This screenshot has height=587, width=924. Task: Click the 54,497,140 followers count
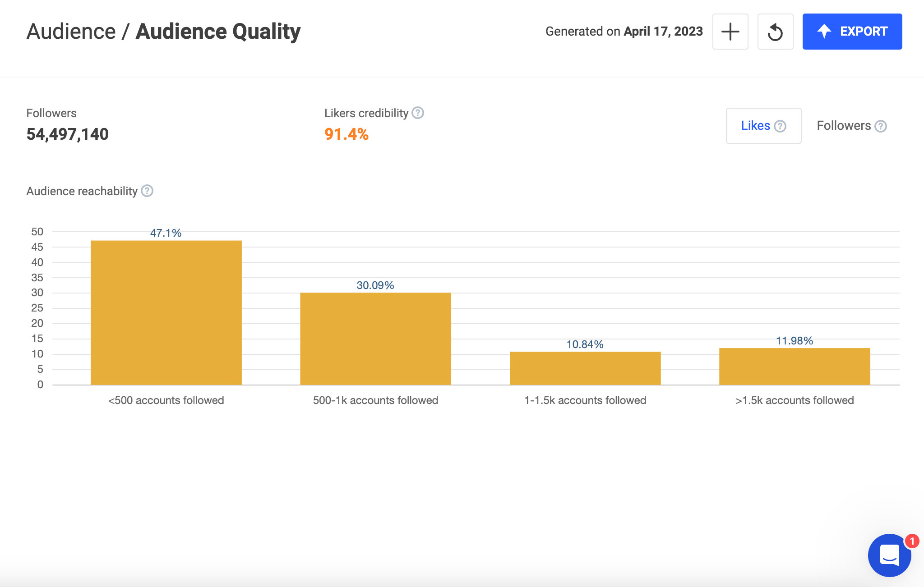[68, 134]
